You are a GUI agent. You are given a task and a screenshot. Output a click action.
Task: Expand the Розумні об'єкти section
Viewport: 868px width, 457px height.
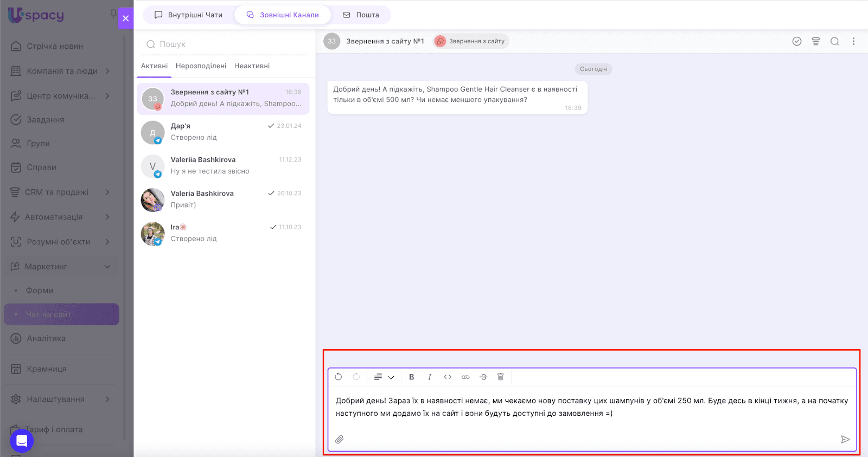tap(107, 242)
